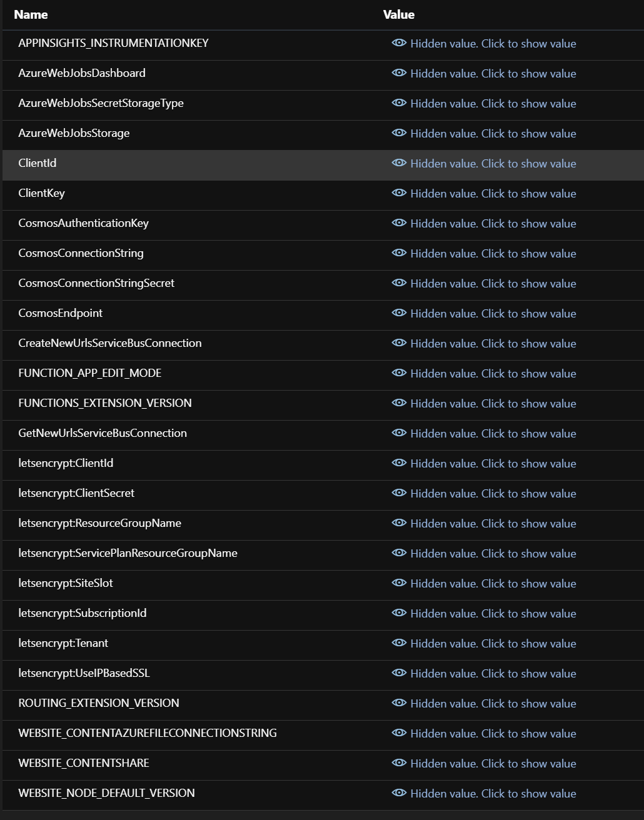Show the hidden value for letsencrypt:SubscriptionId
Screen dimensions: 644x820
tap(493, 613)
